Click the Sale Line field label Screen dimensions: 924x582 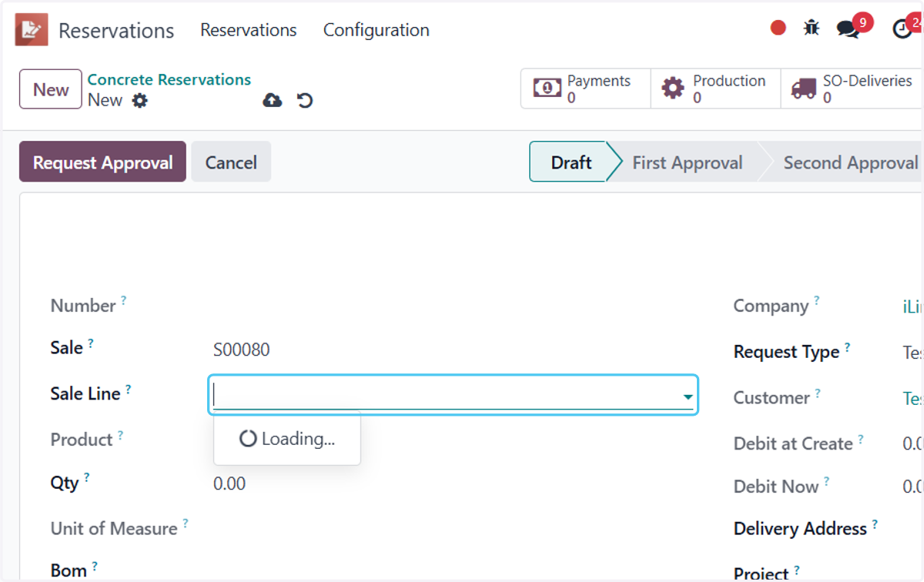pos(85,393)
